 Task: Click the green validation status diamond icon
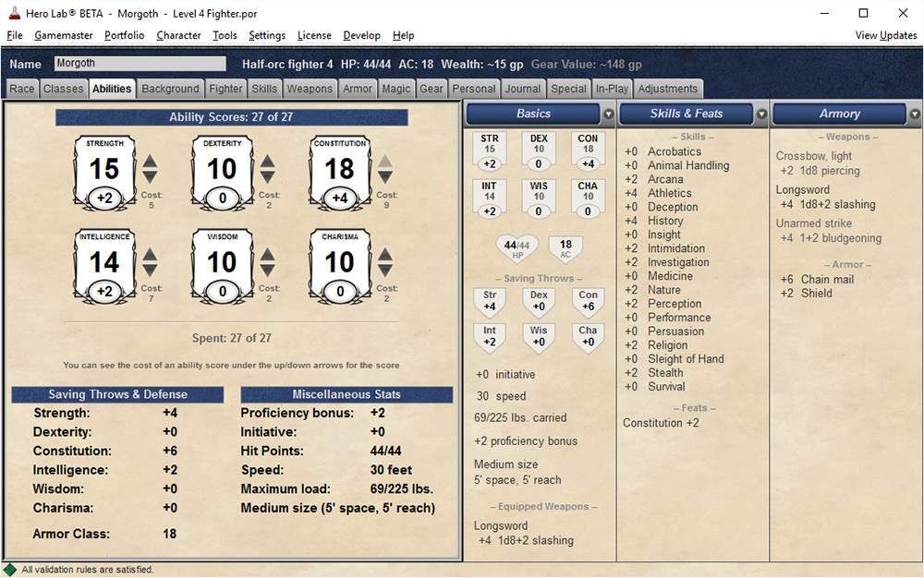point(10,569)
